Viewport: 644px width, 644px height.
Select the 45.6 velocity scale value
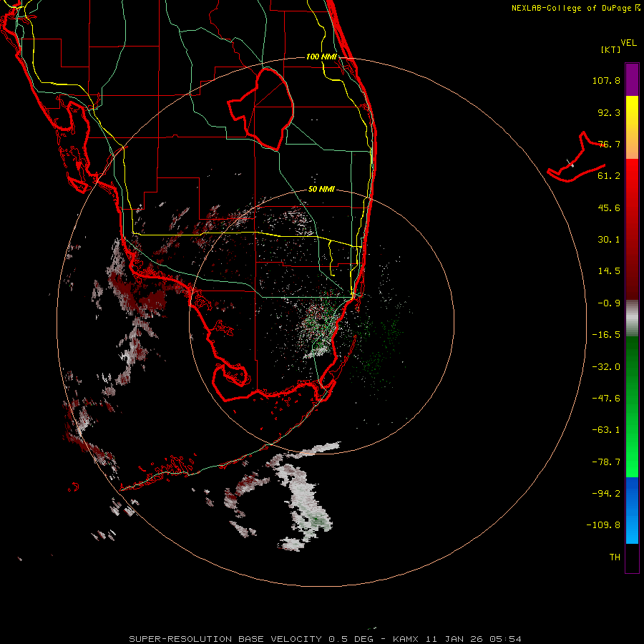coord(609,208)
